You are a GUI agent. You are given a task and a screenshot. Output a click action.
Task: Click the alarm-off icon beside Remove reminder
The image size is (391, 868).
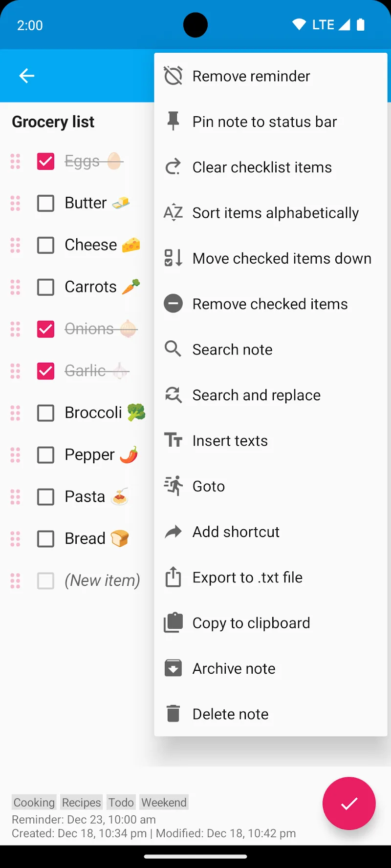pos(173,76)
